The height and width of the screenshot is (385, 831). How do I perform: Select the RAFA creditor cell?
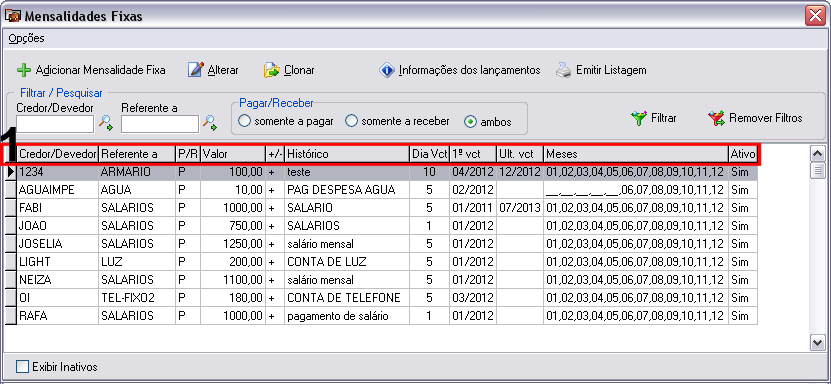[x=58, y=316]
